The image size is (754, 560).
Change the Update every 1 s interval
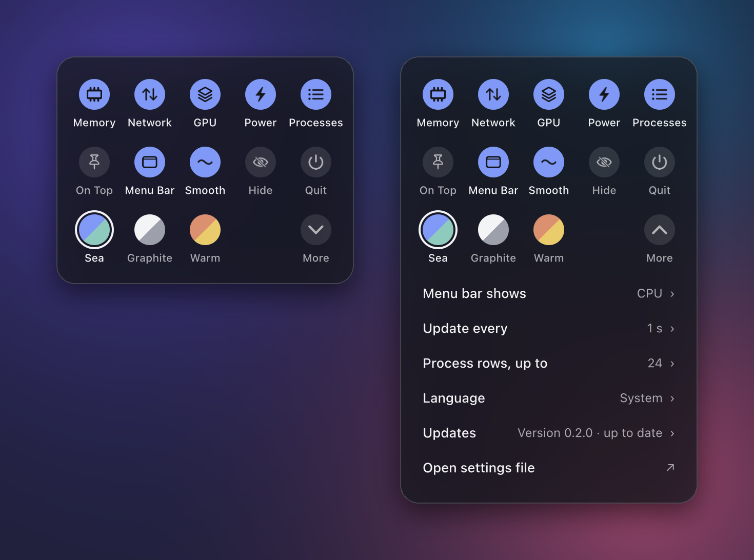549,328
